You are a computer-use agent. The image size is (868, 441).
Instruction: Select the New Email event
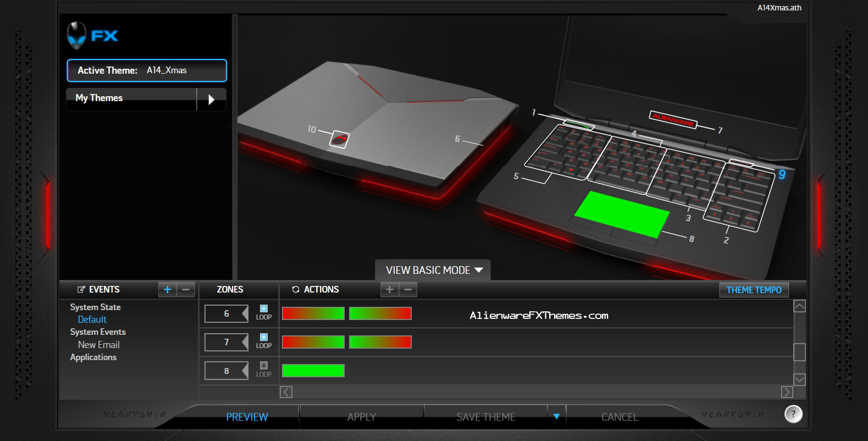[x=99, y=345]
